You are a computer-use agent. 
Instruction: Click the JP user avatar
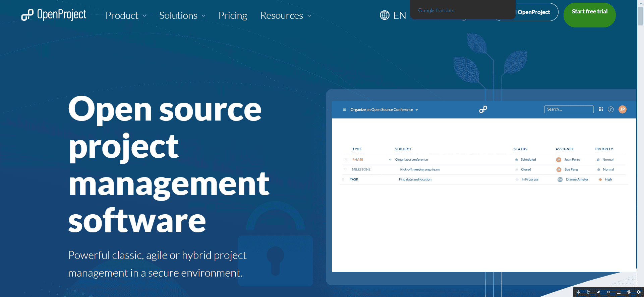pyautogui.click(x=623, y=109)
